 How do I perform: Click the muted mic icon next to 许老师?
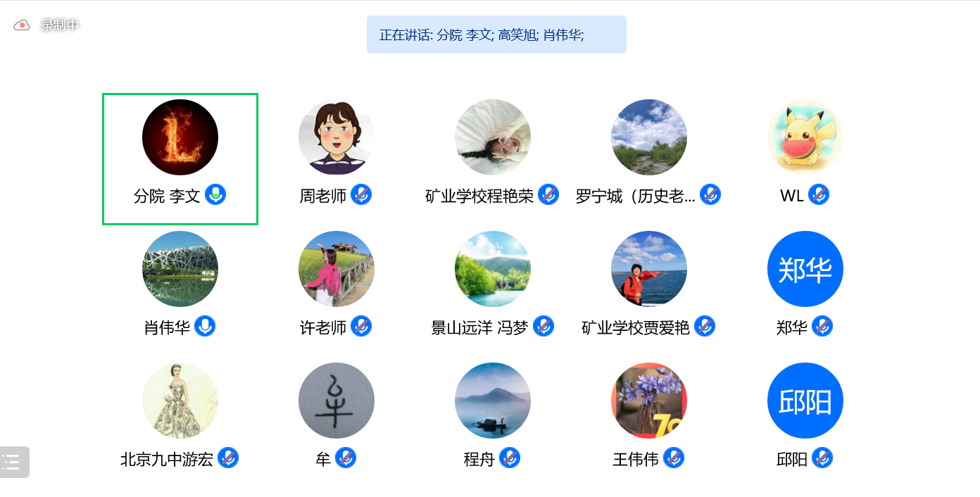(361, 327)
